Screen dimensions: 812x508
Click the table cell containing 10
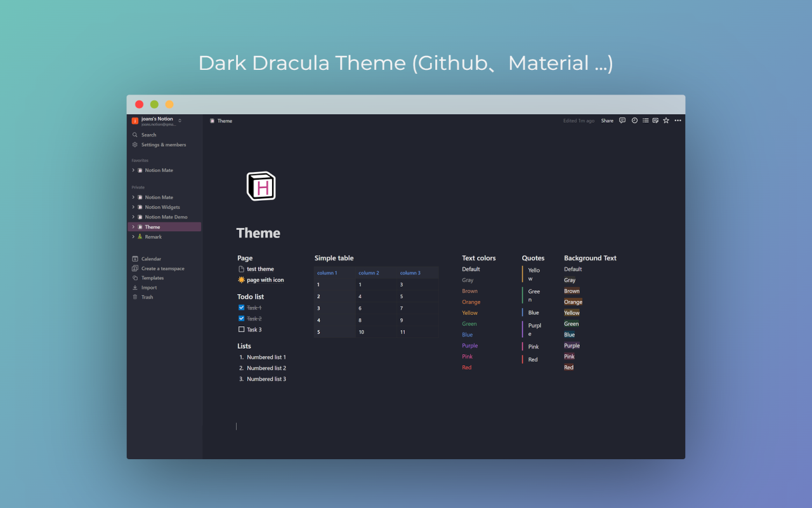pyautogui.click(x=376, y=332)
